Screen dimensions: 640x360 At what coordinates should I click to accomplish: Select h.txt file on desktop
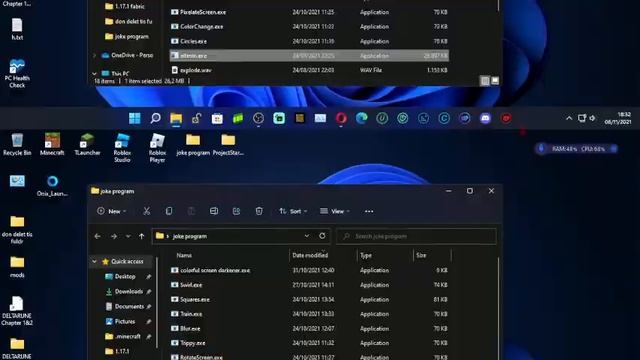point(17,29)
